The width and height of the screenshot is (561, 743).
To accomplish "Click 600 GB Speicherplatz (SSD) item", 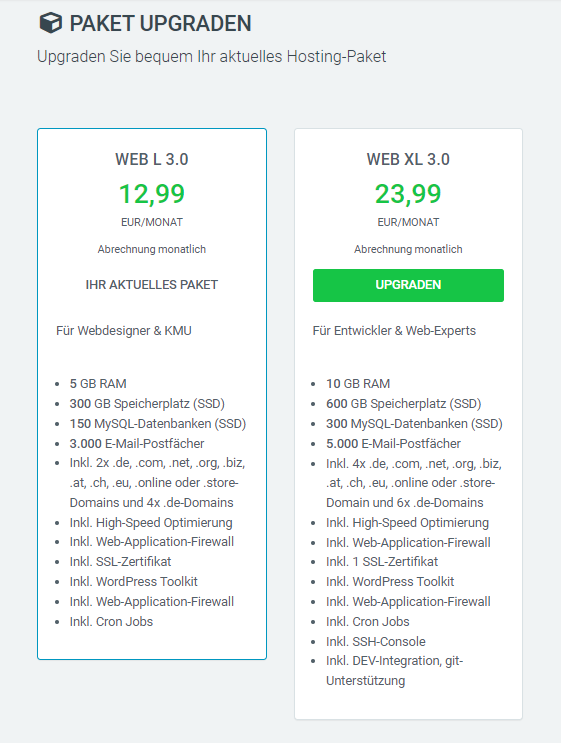I will click(403, 404).
